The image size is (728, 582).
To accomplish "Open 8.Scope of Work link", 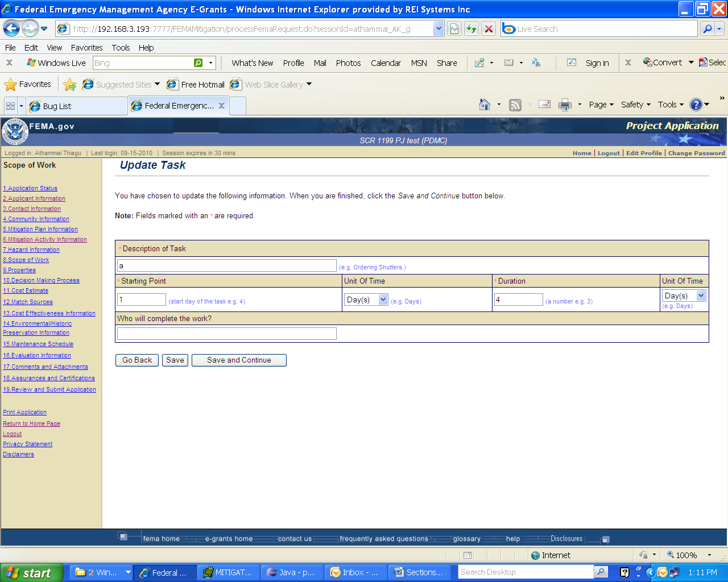I will [26, 260].
